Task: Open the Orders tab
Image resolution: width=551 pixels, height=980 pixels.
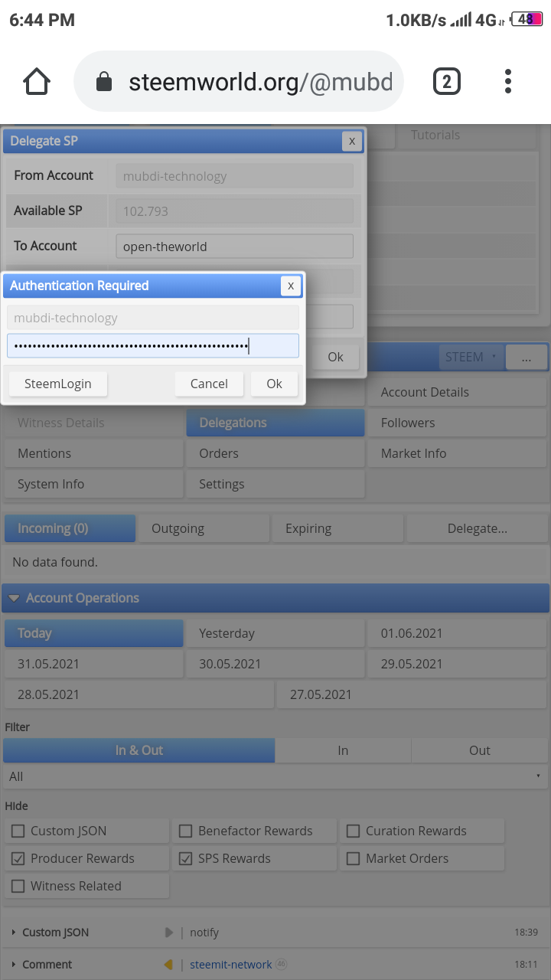Action: [x=275, y=453]
